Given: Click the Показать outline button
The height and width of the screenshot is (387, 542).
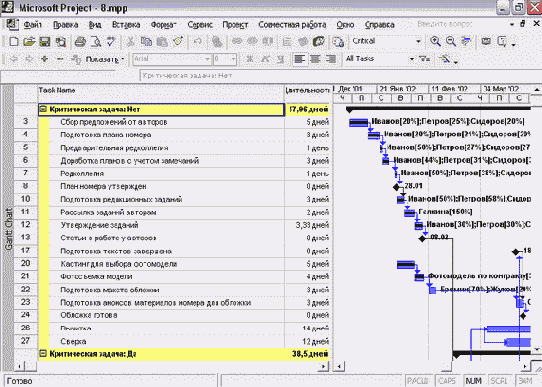Looking at the screenshot, I should [102, 59].
